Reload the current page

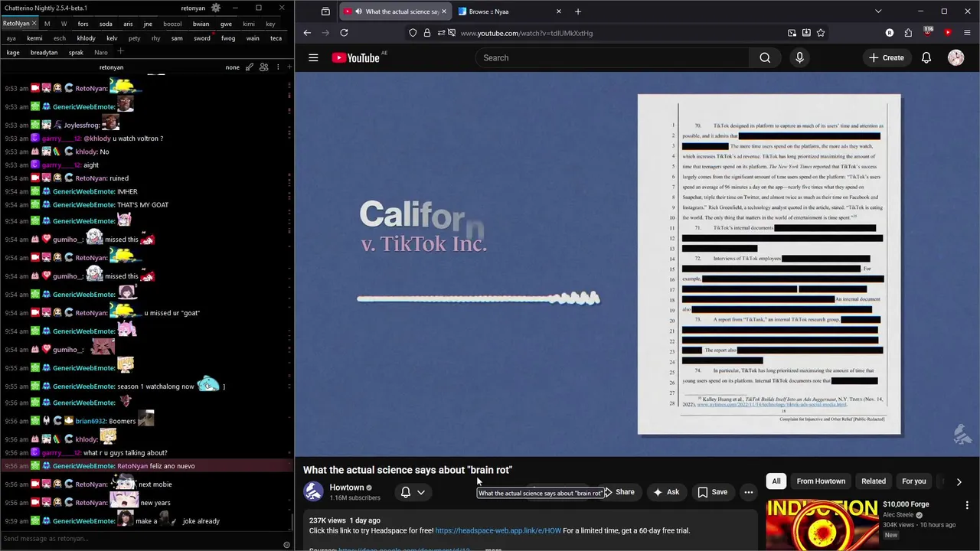point(344,33)
